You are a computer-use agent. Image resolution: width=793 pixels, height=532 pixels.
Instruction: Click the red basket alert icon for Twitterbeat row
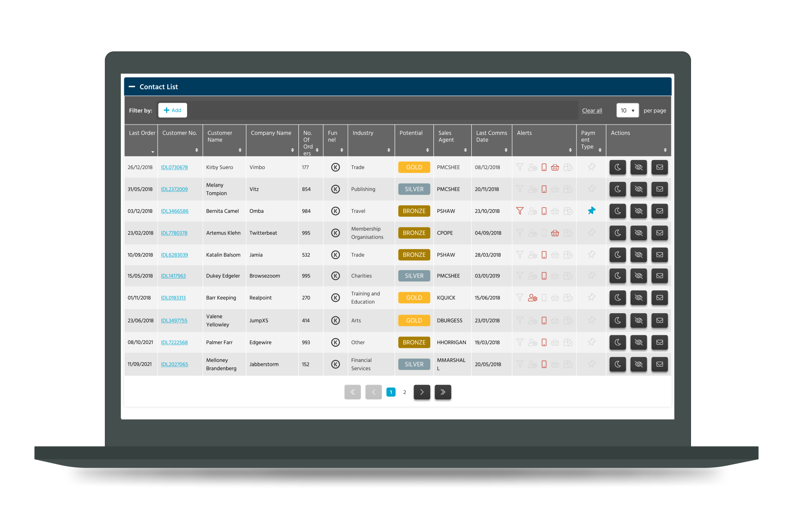(x=555, y=233)
